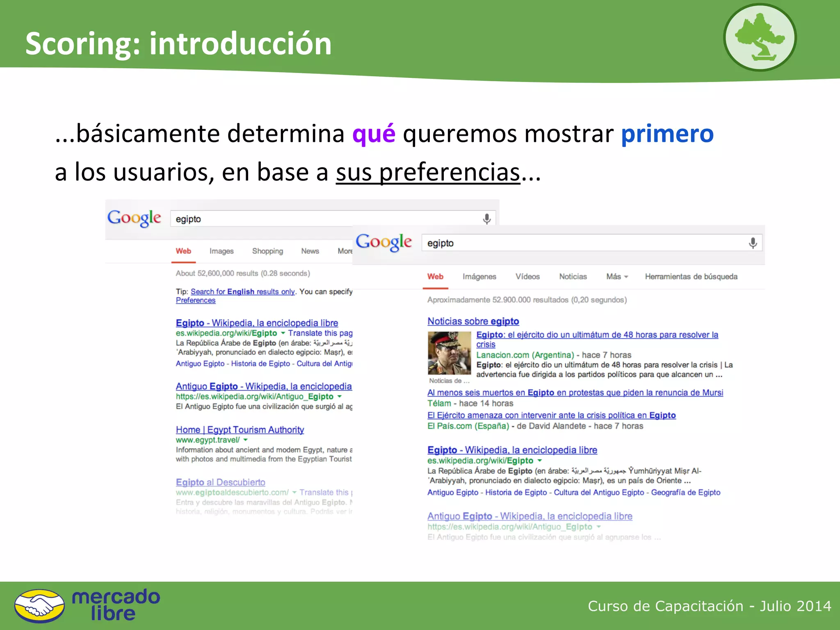Click the underlined sus preferencias text
This screenshot has width=840, height=630.
(428, 172)
